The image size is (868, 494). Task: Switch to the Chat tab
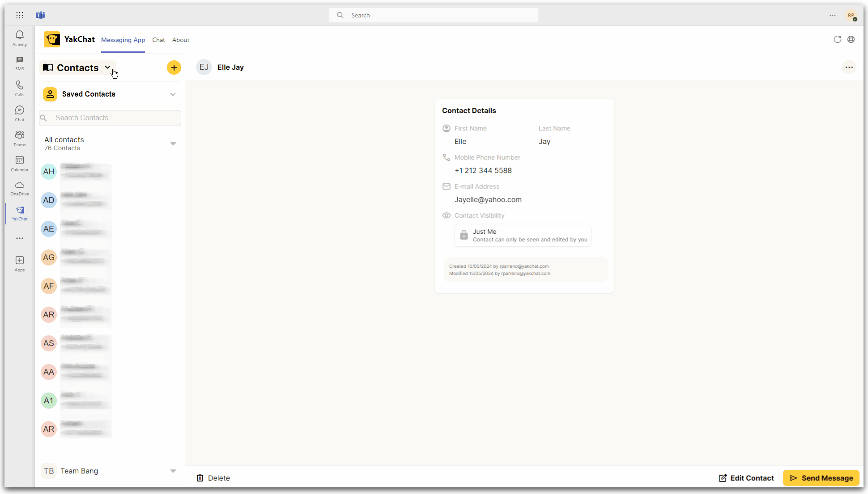click(x=158, y=40)
